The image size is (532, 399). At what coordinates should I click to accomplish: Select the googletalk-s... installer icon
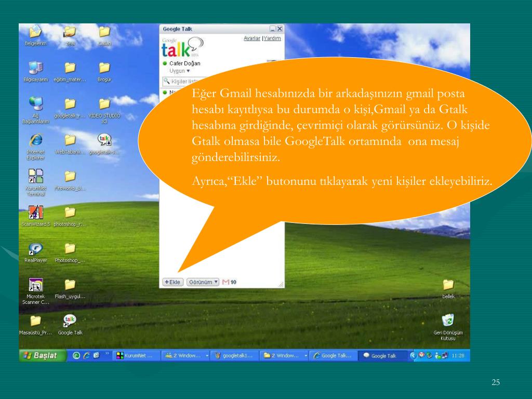(x=104, y=144)
